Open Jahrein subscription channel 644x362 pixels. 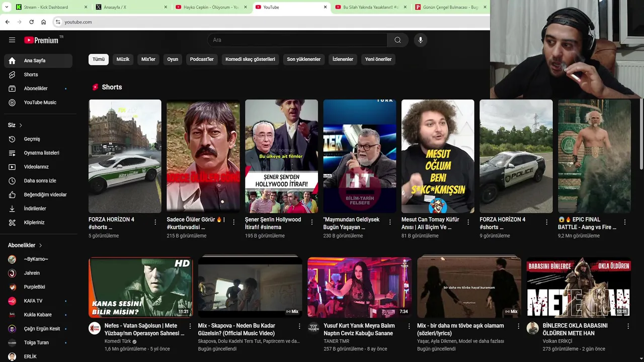[x=38, y=273]
